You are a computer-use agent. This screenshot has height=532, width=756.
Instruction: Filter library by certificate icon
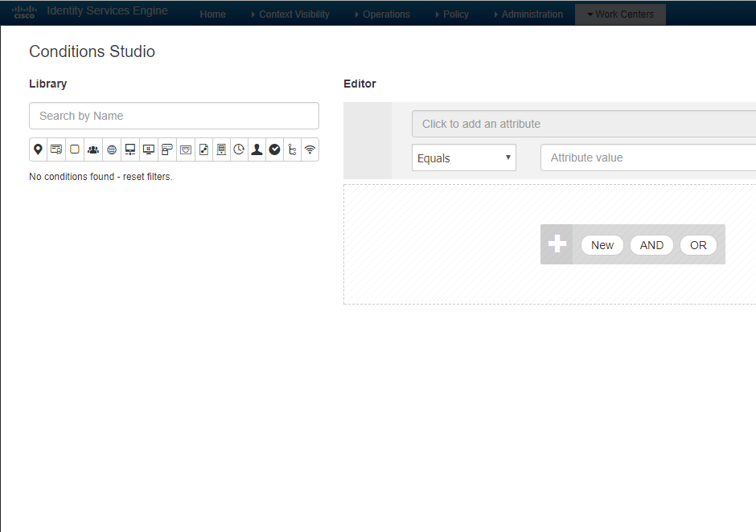[x=56, y=149]
